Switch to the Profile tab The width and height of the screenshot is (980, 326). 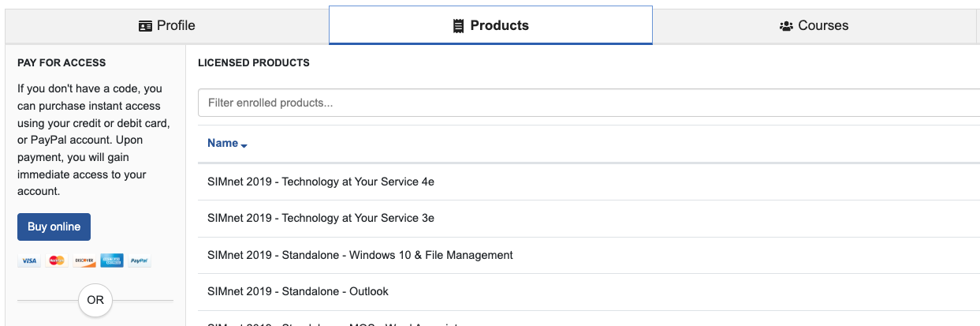[x=167, y=25]
